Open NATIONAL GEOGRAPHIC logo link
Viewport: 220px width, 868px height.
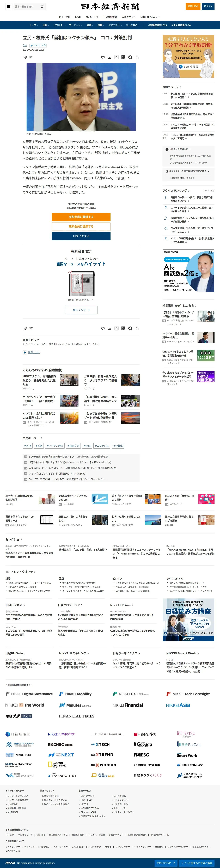tap(57, 765)
